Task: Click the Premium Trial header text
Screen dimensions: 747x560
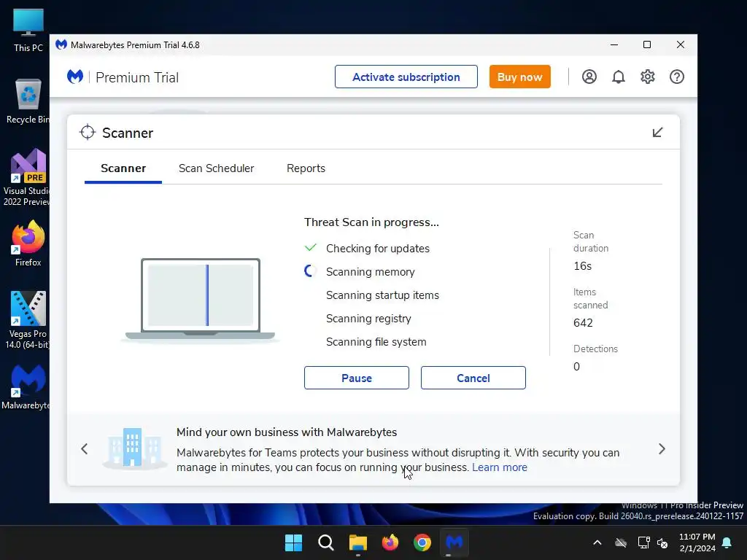Action: (137, 77)
